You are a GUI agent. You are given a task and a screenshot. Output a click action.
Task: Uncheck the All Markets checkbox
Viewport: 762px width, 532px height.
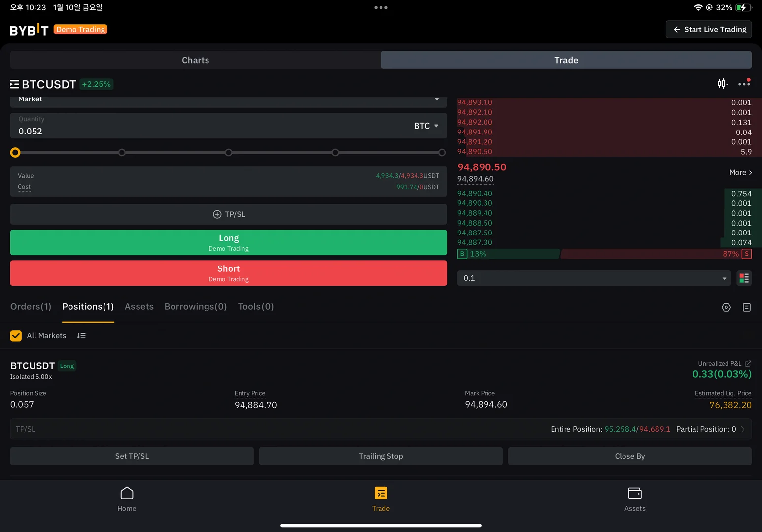(x=16, y=336)
